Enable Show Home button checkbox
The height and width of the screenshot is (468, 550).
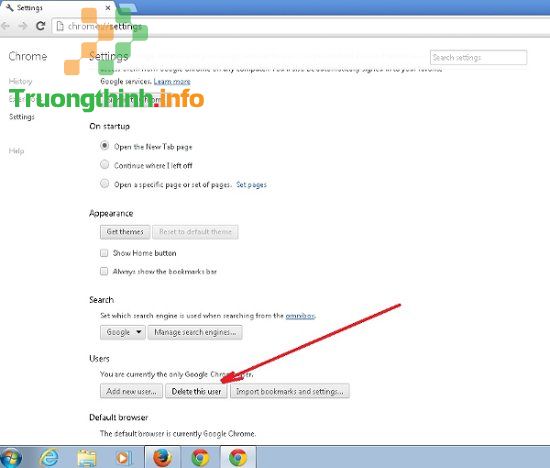point(104,253)
